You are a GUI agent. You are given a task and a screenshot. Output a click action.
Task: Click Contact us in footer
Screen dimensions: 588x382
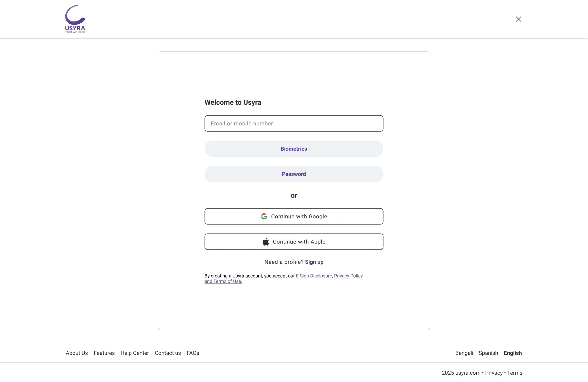[x=167, y=353]
